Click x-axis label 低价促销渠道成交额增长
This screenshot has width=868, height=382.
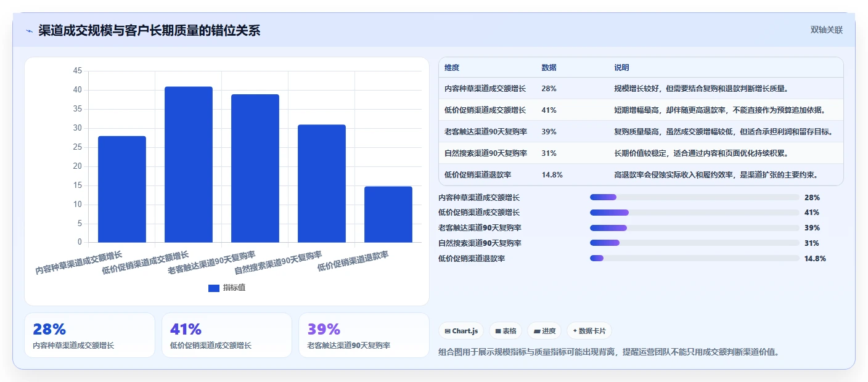pyautogui.click(x=145, y=262)
